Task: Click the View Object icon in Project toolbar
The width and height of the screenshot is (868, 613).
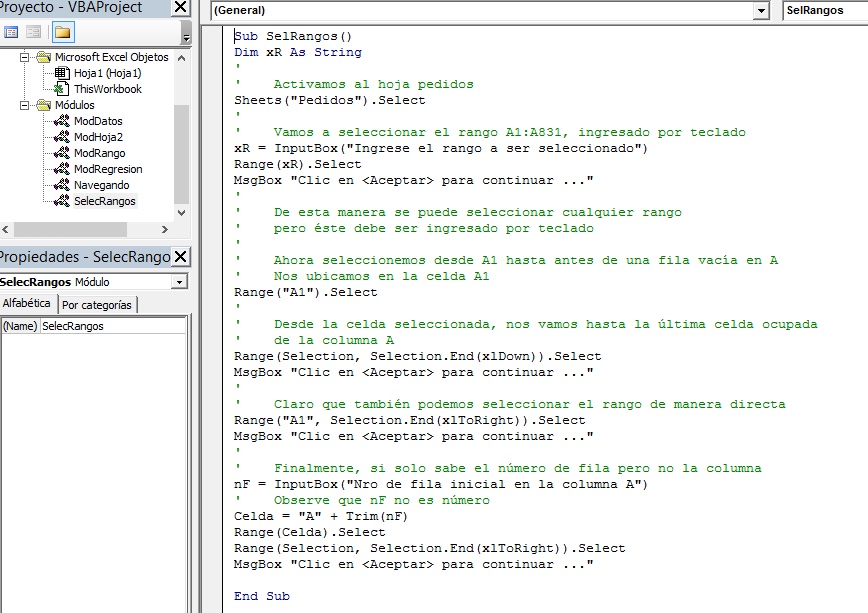Action: click(33, 32)
